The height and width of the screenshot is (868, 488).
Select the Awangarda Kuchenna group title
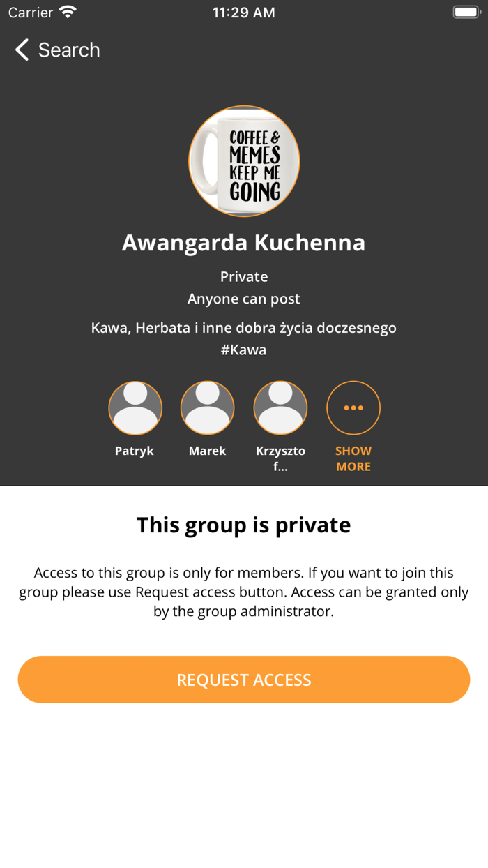(244, 242)
